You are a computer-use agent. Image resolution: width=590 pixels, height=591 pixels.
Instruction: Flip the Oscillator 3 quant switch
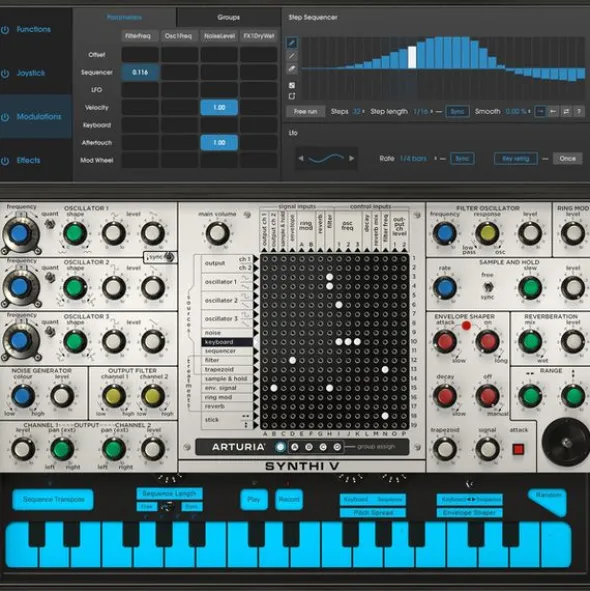[49, 332]
